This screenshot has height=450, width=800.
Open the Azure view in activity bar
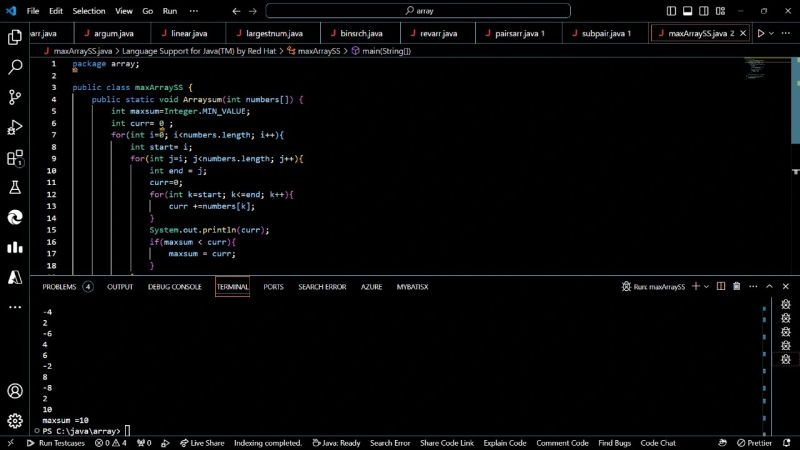tap(15, 277)
